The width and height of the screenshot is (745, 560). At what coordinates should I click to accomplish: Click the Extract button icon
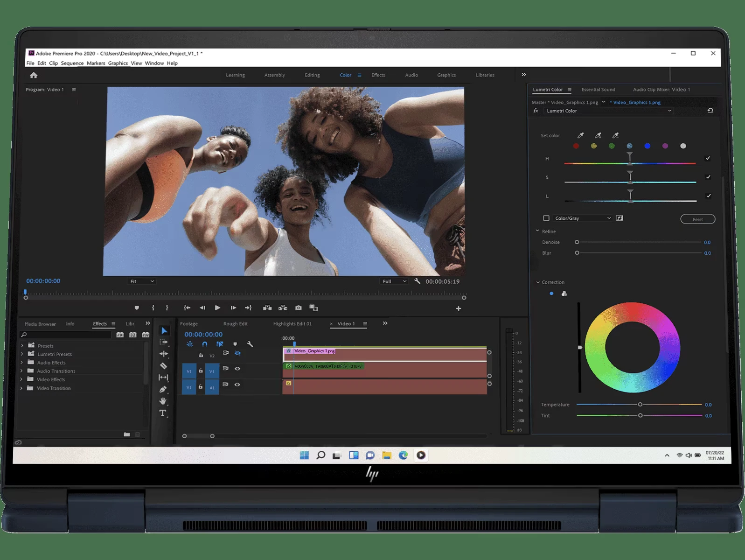283,308
